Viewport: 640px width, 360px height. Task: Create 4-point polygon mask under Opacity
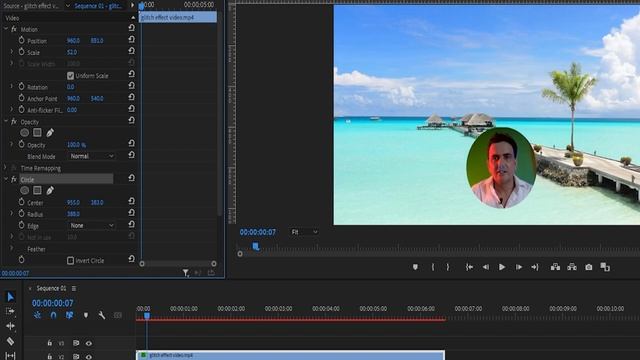(x=37, y=133)
